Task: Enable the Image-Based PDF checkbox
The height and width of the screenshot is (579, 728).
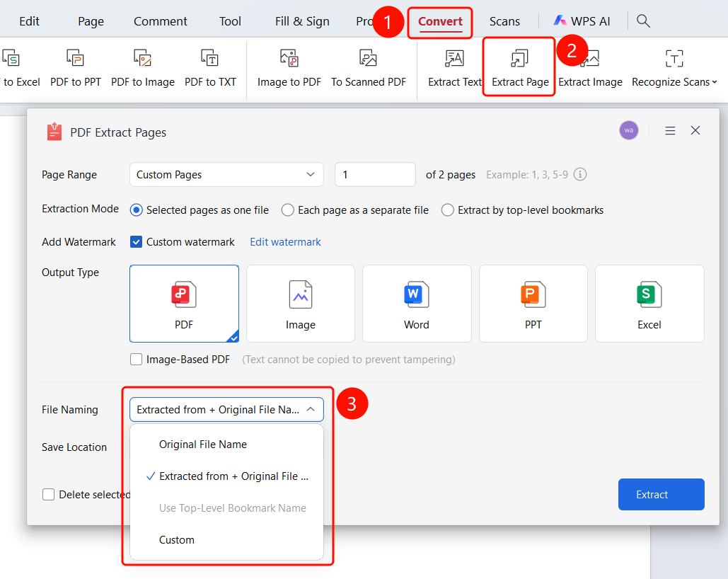Action: [x=136, y=359]
